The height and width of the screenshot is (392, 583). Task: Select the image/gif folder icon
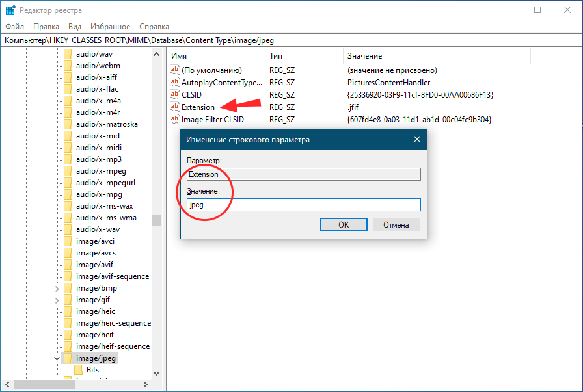(x=68, y=300)
